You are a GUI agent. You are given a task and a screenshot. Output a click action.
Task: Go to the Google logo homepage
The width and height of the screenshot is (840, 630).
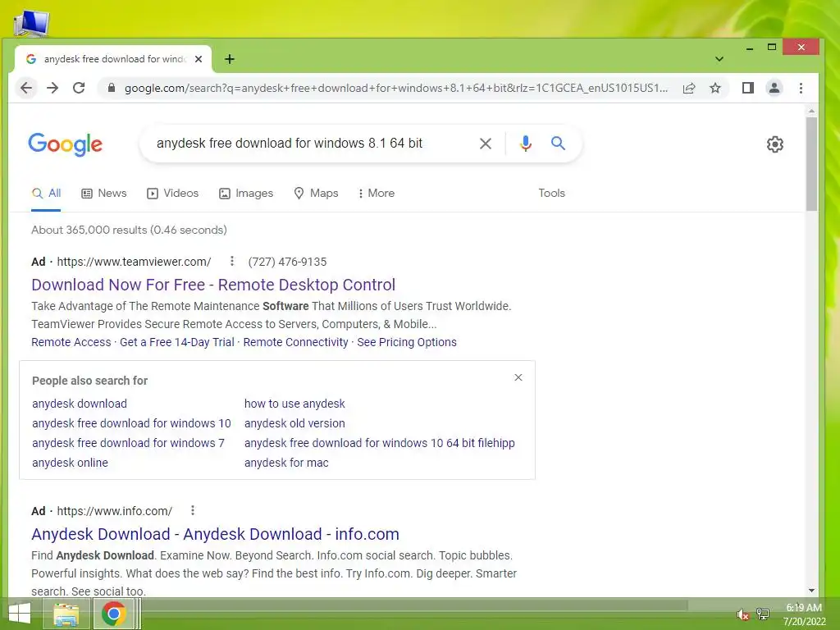66,144
